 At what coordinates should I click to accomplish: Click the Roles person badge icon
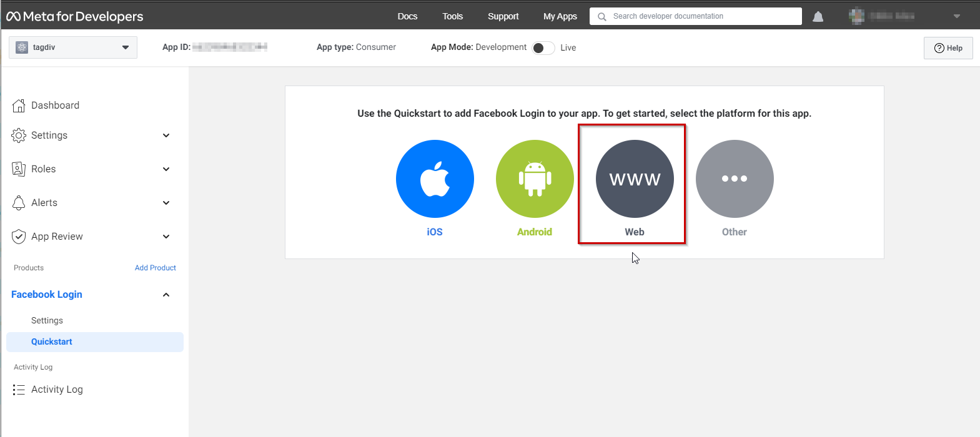click(x=19, y=169)
